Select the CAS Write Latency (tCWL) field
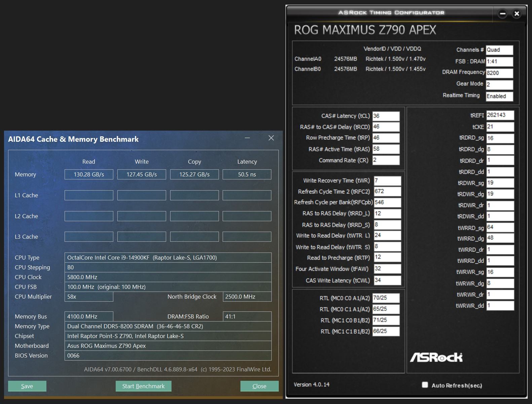This screenshot has width=532, height=404. point(387,280)
